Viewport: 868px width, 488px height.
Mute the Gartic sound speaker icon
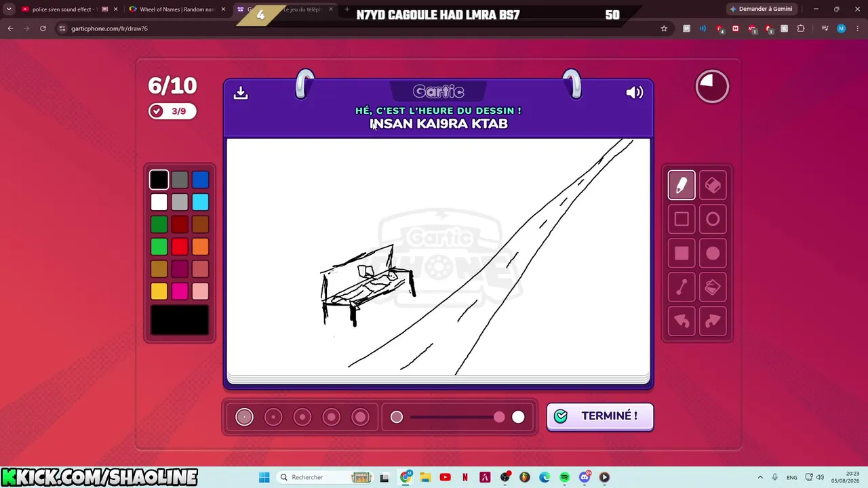[x=635, y=93]
